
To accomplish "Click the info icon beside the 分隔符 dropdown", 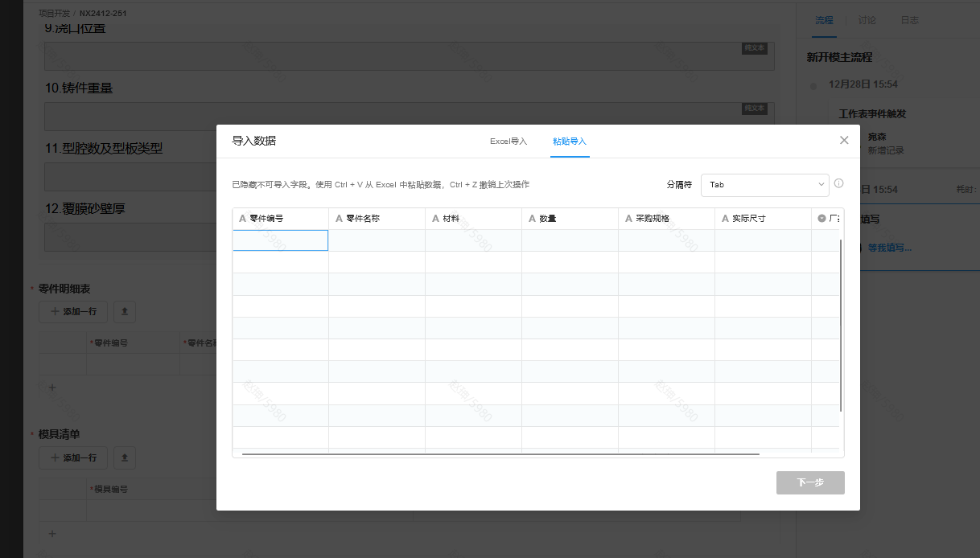I will click(838, 183).
